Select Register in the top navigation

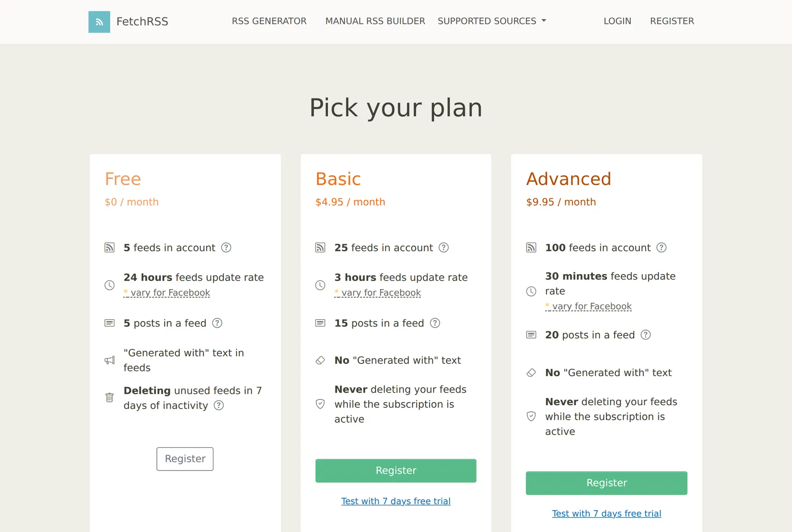click(x=672, y=21)
